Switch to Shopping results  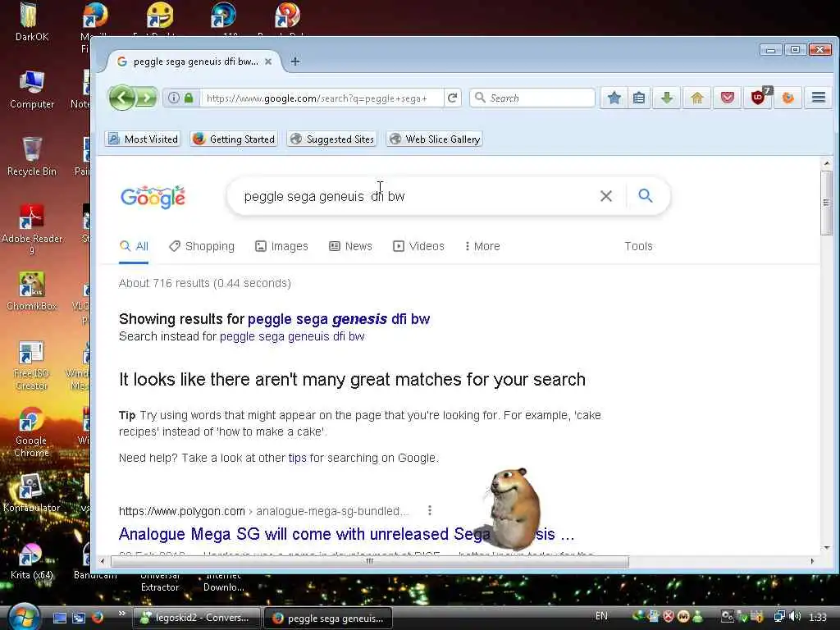[x=202, y=246]
